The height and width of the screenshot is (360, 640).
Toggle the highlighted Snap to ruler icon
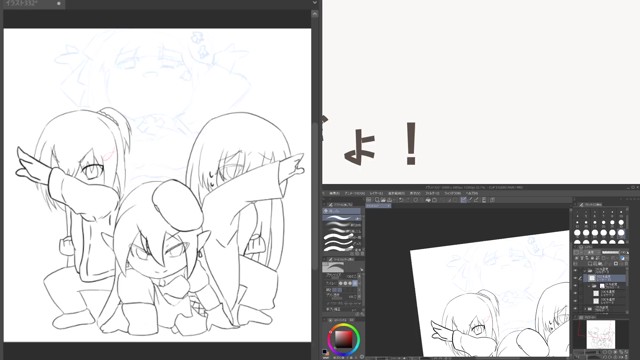(463, 200)
